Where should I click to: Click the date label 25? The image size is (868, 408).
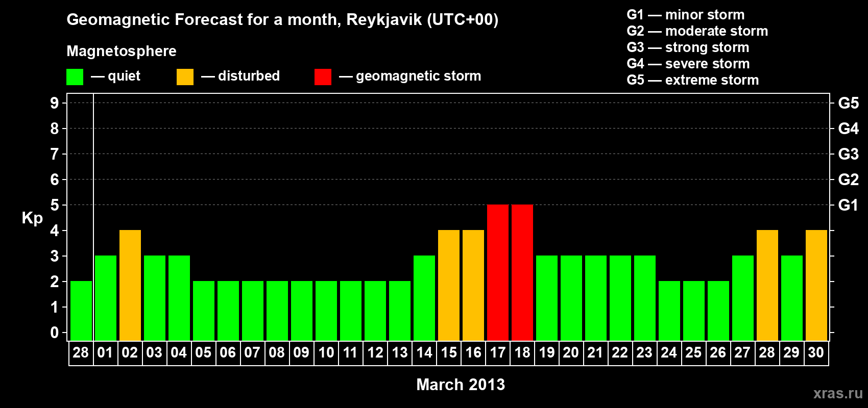(693, 353)
